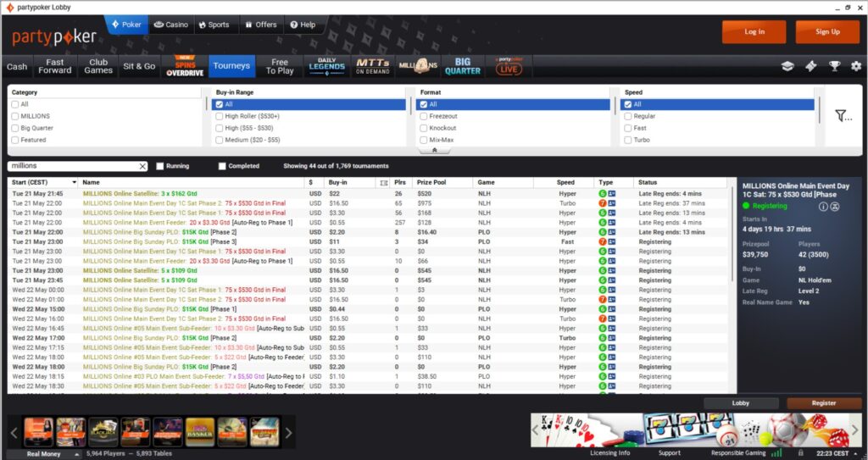Open the MILLIONS logo tab

pos(418,66)
